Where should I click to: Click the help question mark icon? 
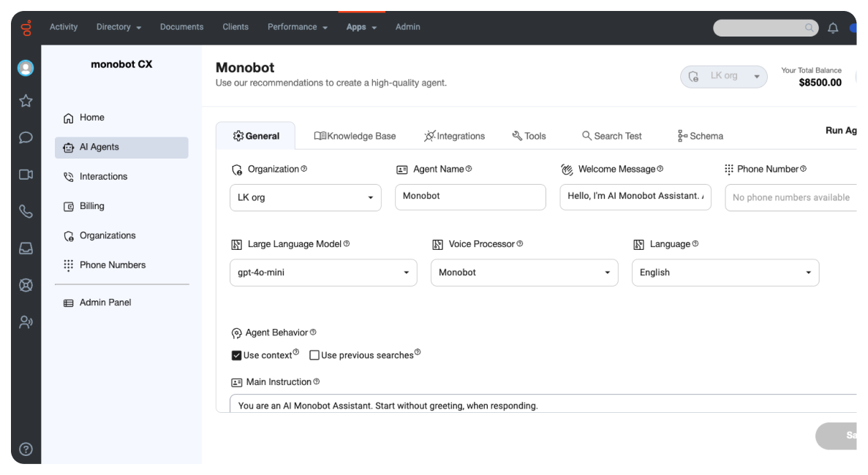pos(26,449)
